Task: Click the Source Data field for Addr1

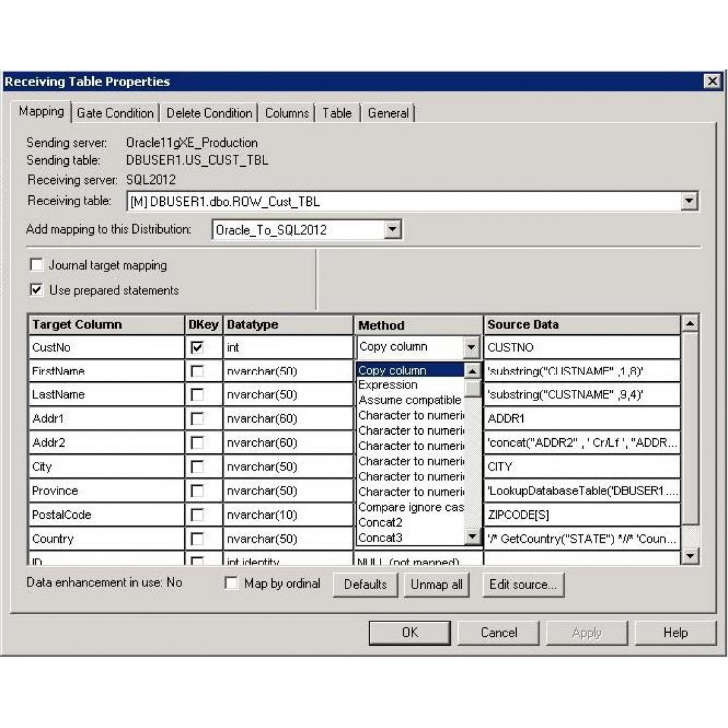Action: click(x=581, y=418)
